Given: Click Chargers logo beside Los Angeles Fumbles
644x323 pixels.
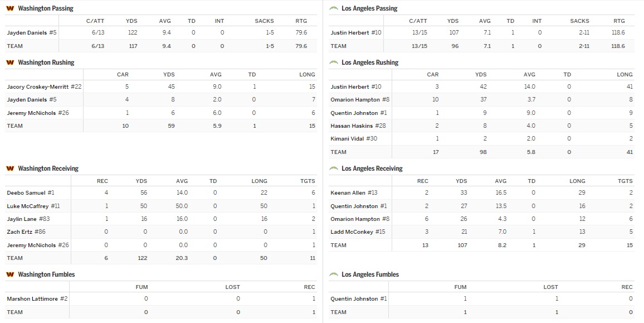Looking at the screenshot, I should pyautogui.click(x=334, y=274).
